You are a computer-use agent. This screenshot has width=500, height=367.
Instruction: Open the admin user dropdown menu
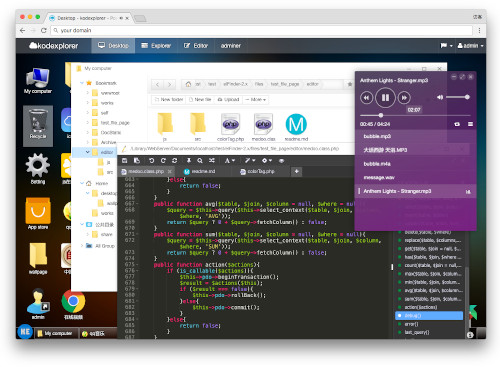click(x=470, y=46)
